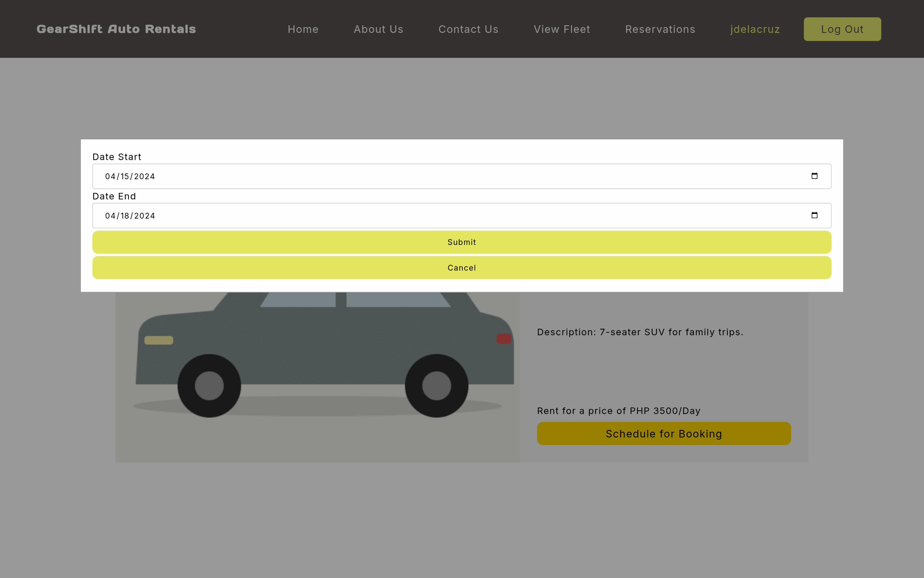Navigate to View Fleet
This screenshot has width=924, height=578.
pos(562,29)
